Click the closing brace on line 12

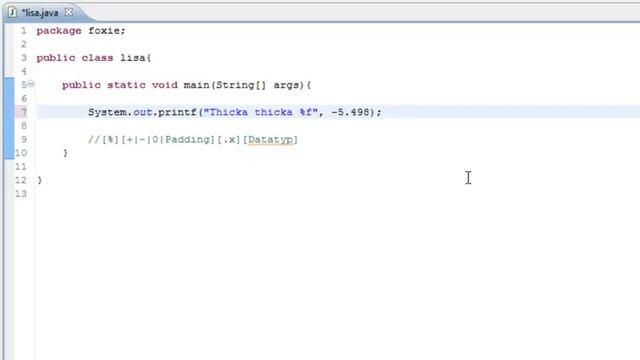[x=40, y=180]
